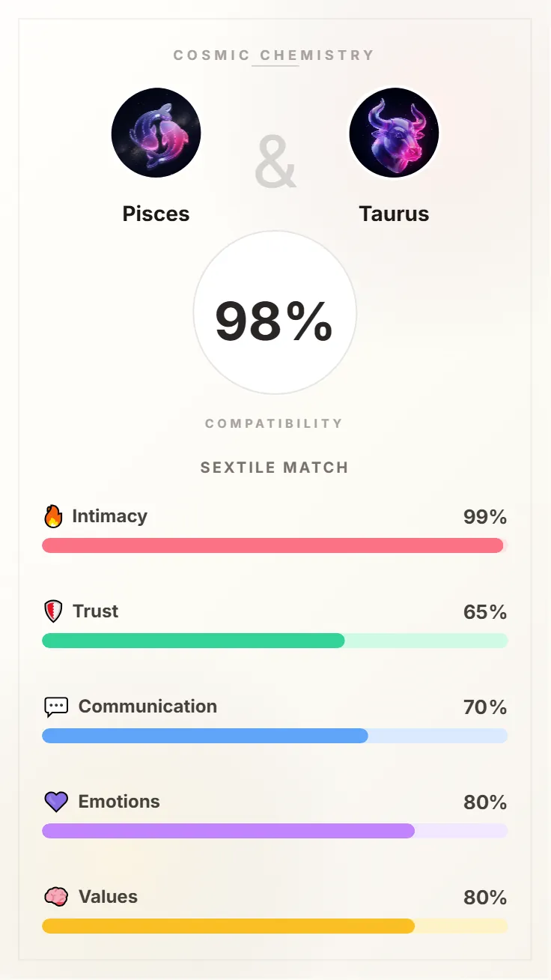Click the 98% compatibility circle

275,313
